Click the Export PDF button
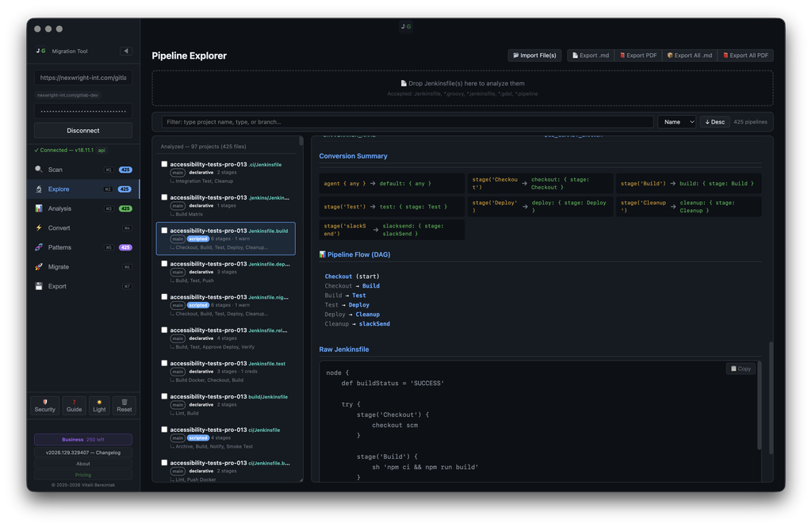 pyautogui.click(x=638, y=55)
